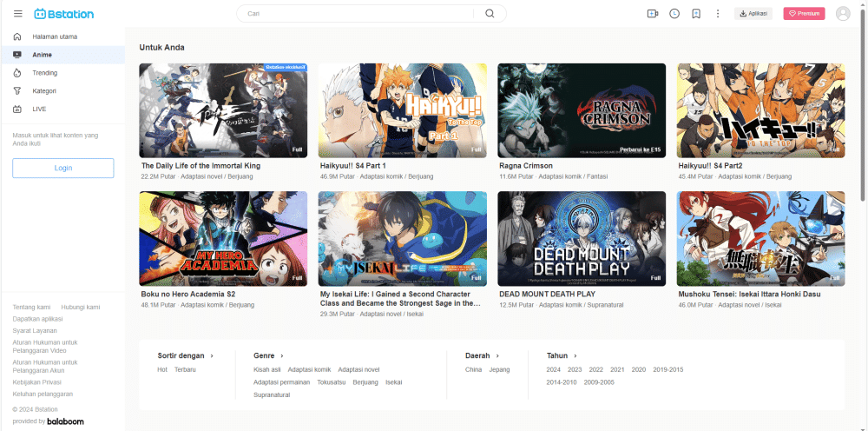Image resolution: width=868 pixels, height=431 pixels.
Task: Click the Login button
Action: point(63,168)
